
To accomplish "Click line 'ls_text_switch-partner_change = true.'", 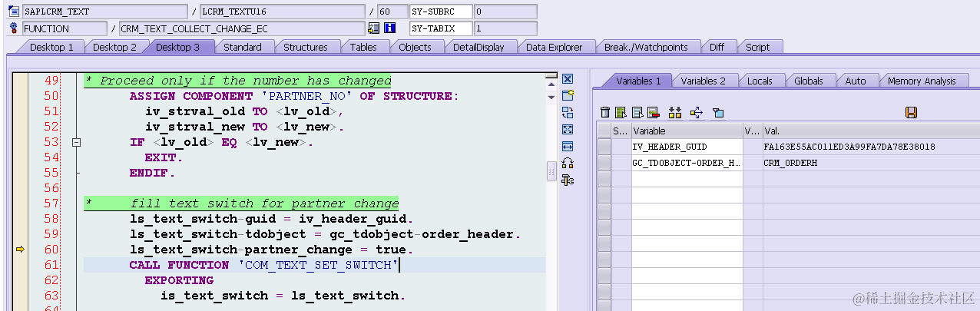I will click(271, 250).
